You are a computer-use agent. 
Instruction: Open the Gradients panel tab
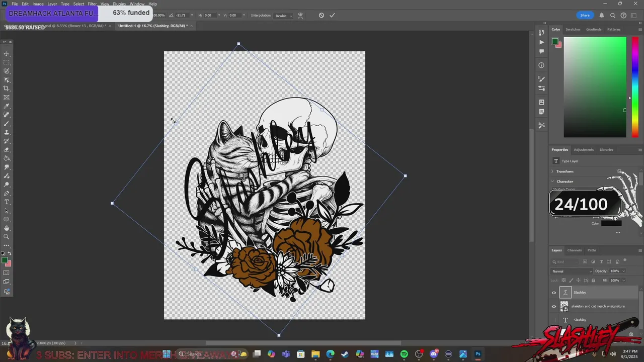pos(594,29)
